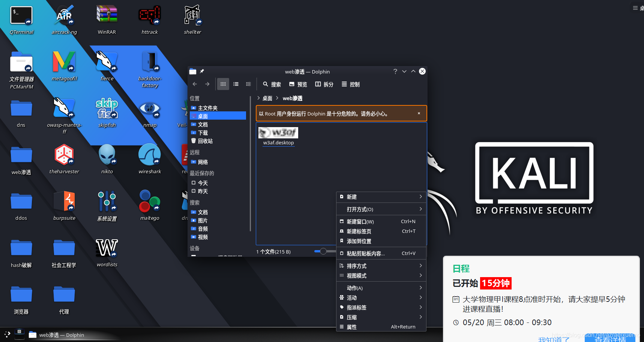The height and width of the screenshot is (342, 644).
Task: Expand the 压缩 compress submenu
Action: [381, 317]
